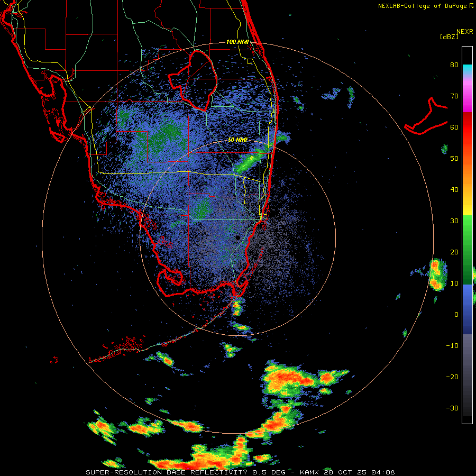Click the 60 value on the dBZ scale
The width and height of the screenshot is (476, 476).
(x=454, y=127)
